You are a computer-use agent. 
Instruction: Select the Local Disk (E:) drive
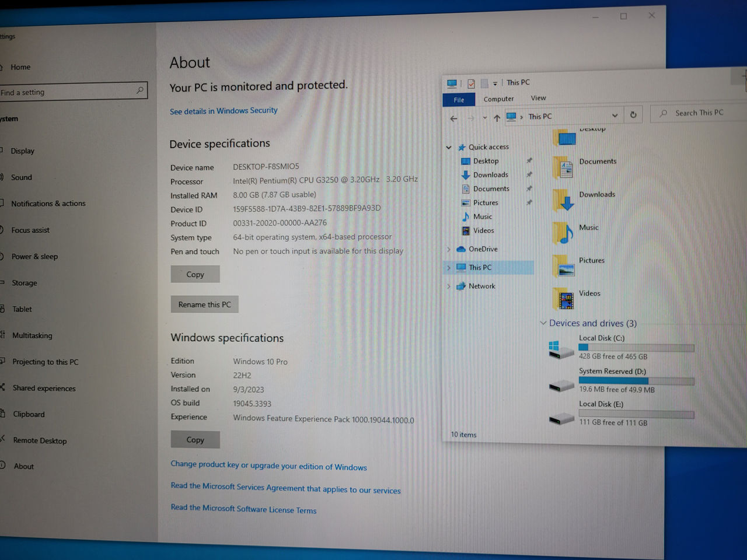pos(622,413)
